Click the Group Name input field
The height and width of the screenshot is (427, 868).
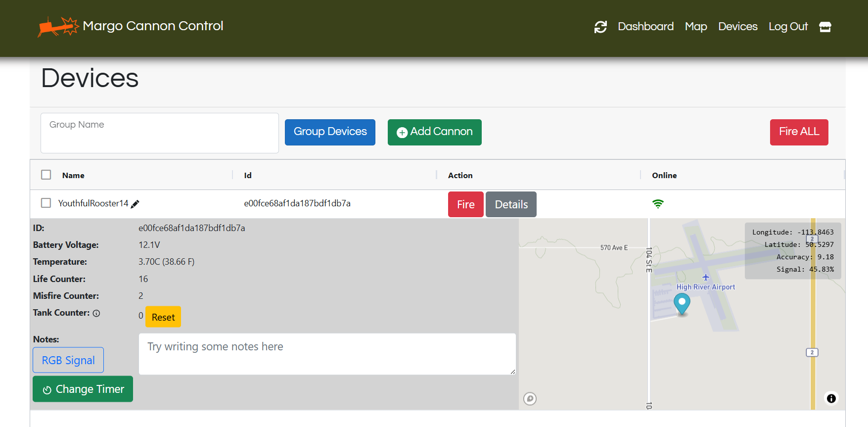click(x=159, y=133)
